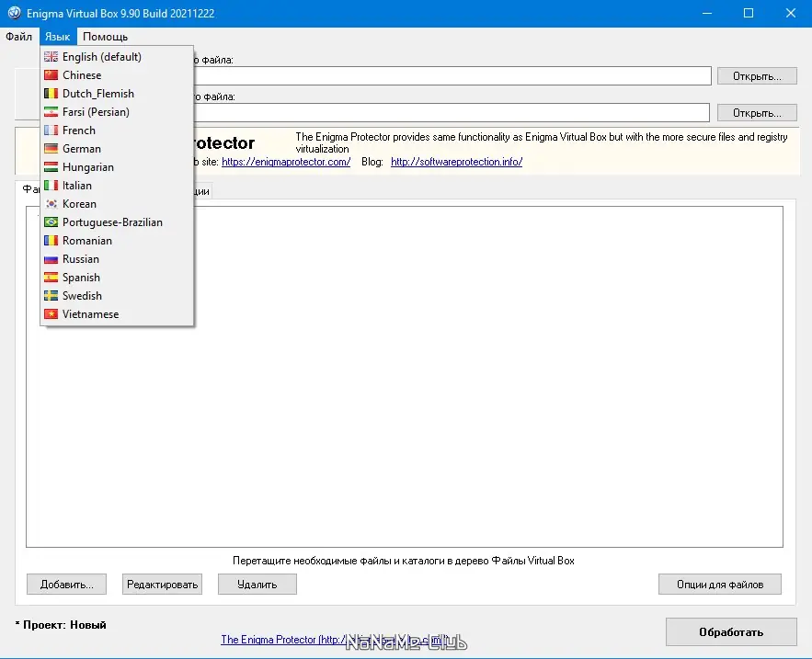
Task: Open the Помощь menu
Action: click(105, 37)
